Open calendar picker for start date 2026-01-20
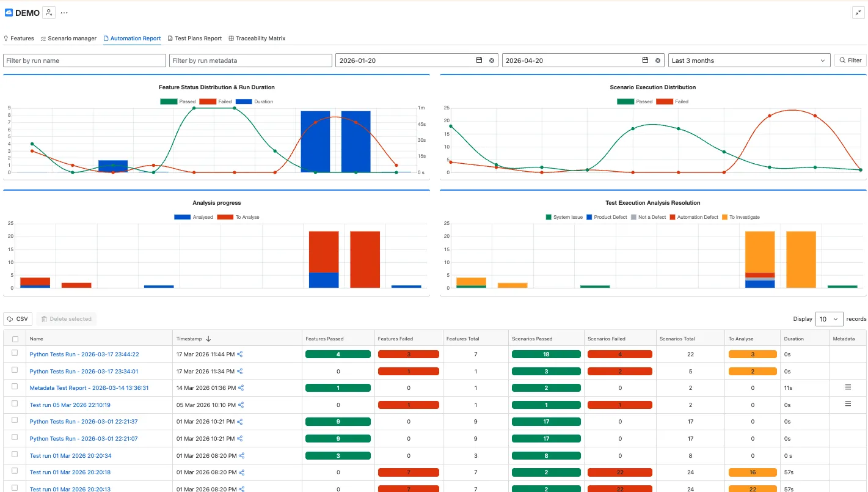This screenshot has height=492, width=868. point(480,61)
